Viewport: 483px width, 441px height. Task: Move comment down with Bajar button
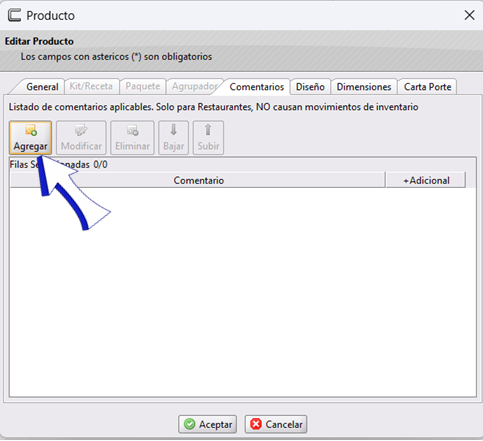coord(173,138)
